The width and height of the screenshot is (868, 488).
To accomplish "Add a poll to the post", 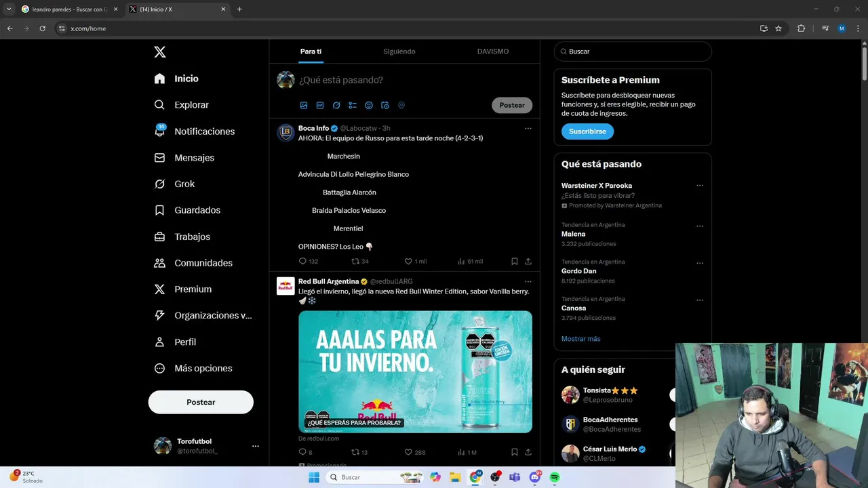I will tap(353, 105).
